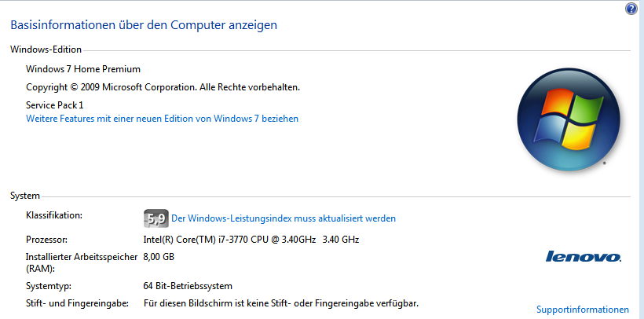The height and width of the screenshot is (319, 644).
Task: Click the Microsoft Corporation copyright line
Action: click(x=163, y=87)
